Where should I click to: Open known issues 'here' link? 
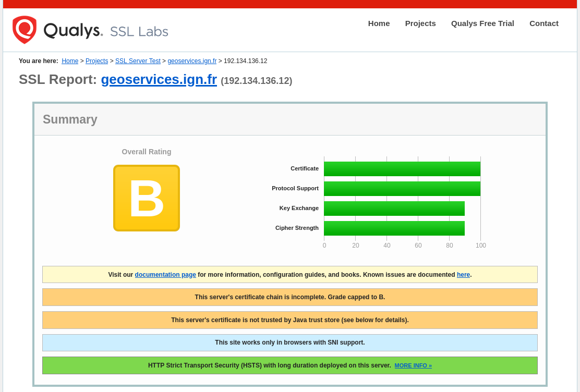pyautogui.click(x=463, y=274)
